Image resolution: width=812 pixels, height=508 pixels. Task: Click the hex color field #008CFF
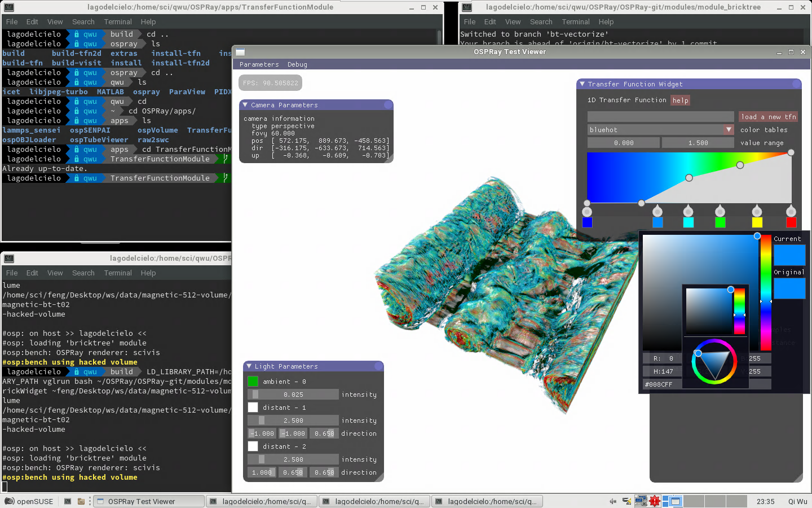[663, 384]
